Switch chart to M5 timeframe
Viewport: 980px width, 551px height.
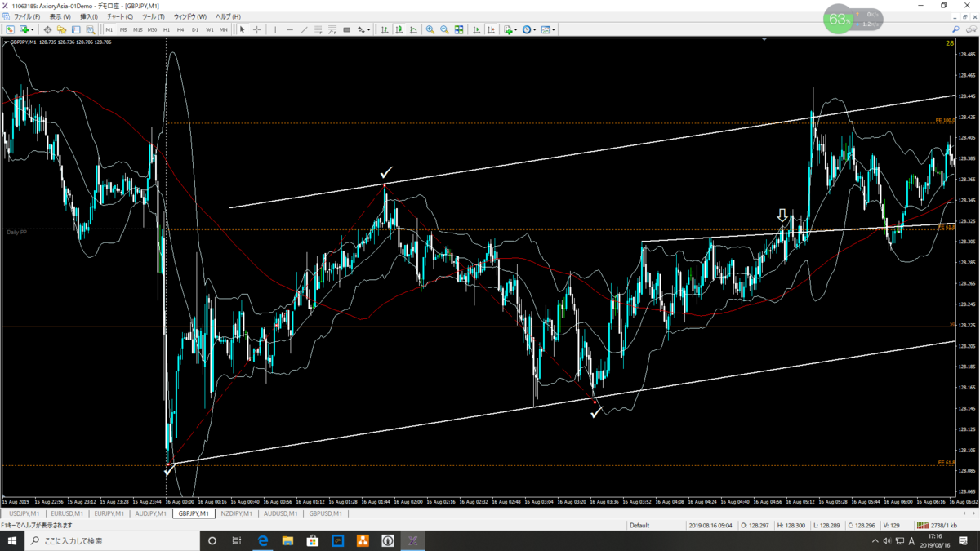[x=123, y=29]
